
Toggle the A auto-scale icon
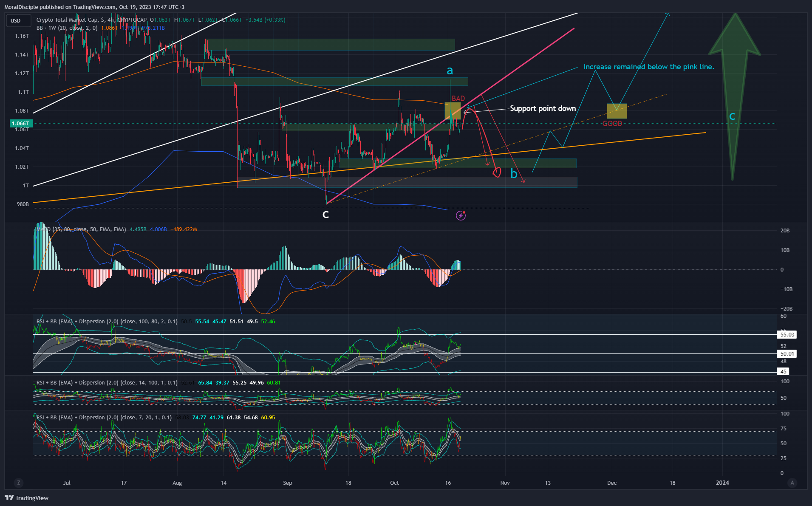tap(792, 483)
